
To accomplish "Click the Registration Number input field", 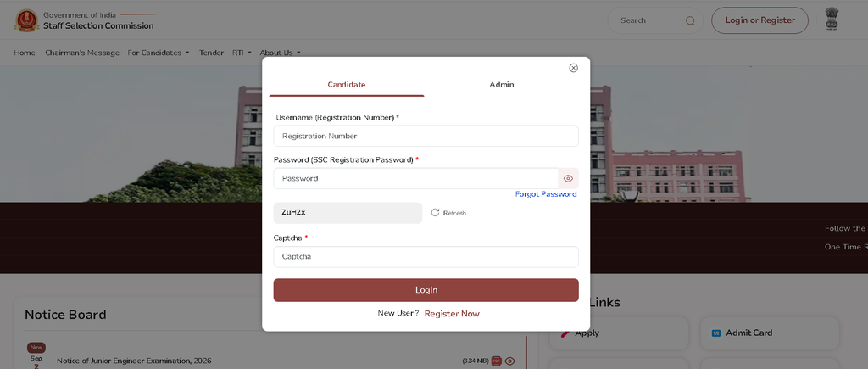I will click(426, 136).
